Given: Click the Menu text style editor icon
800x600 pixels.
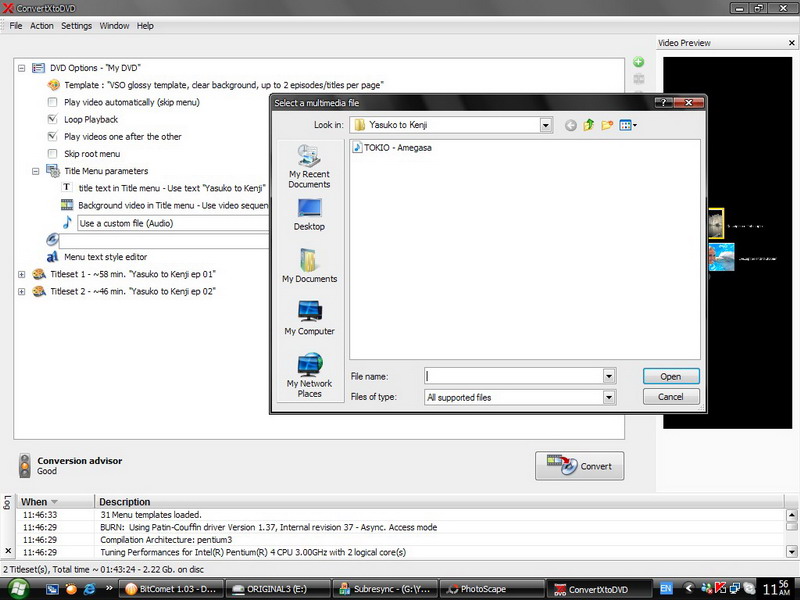Looking at the screenshot, I should [52, 257].
